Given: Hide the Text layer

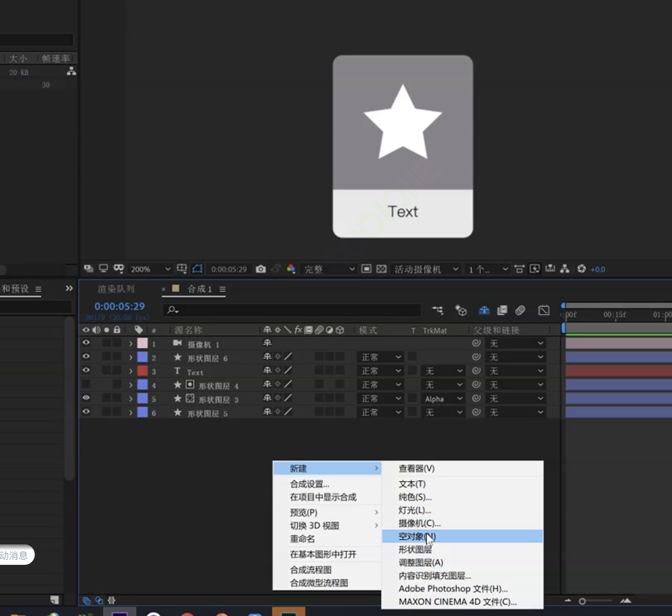Looking at the screenshot, I should point(86,370).
